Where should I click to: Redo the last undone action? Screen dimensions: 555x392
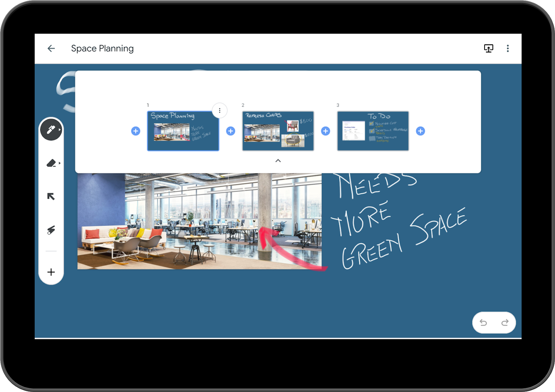tap(505, 322)
